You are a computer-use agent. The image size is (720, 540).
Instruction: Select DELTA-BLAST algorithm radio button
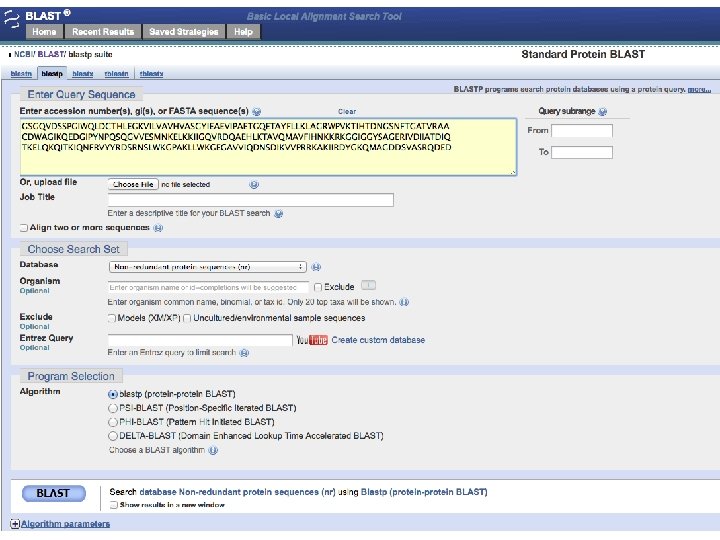[x=112, y=436]
